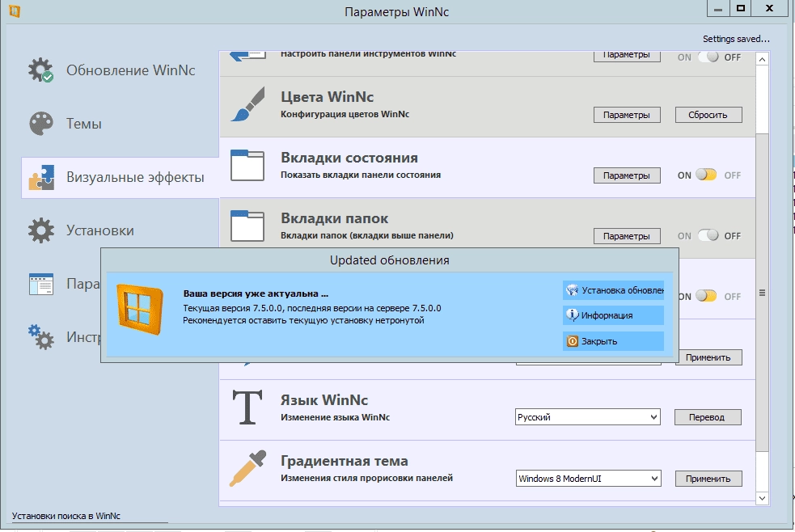Click the large T icon of Язык WinNc

(247, 407)
